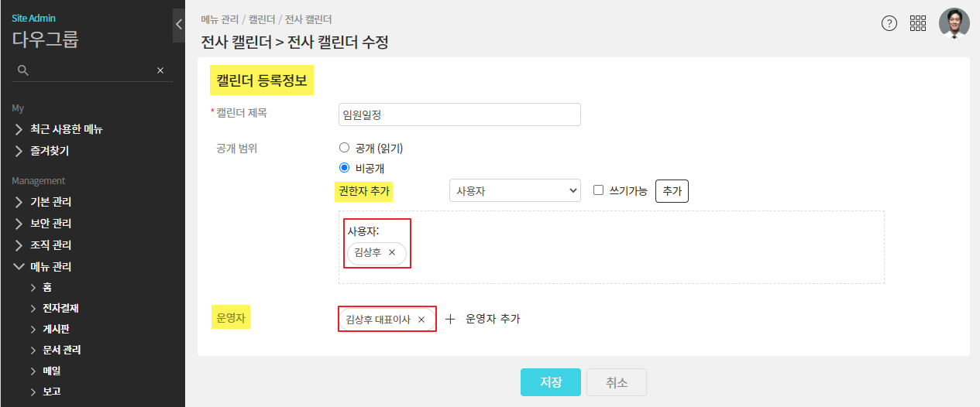The height and width of the screenshot is (407, 980).
Task: Click the user profile avatar
Action: (x=954, y=23)
